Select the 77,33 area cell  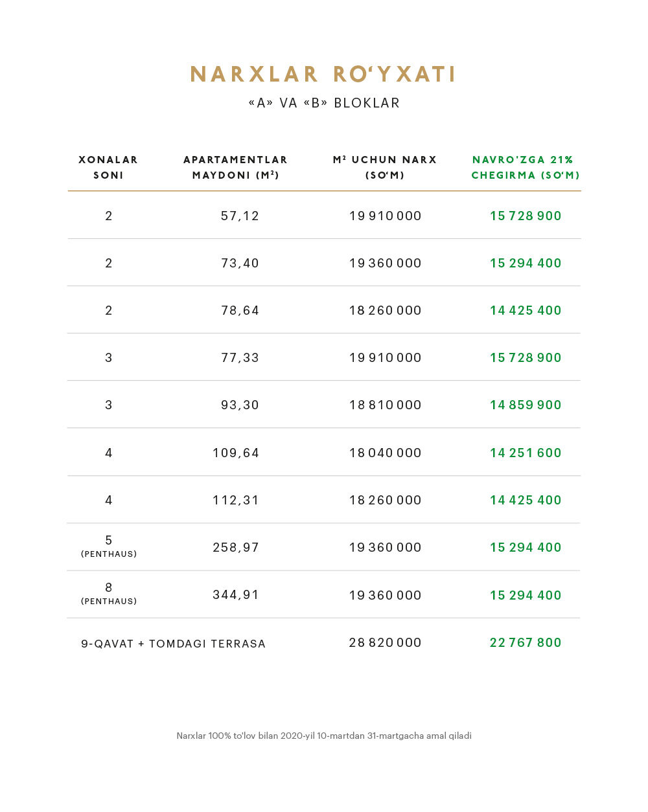240,357
